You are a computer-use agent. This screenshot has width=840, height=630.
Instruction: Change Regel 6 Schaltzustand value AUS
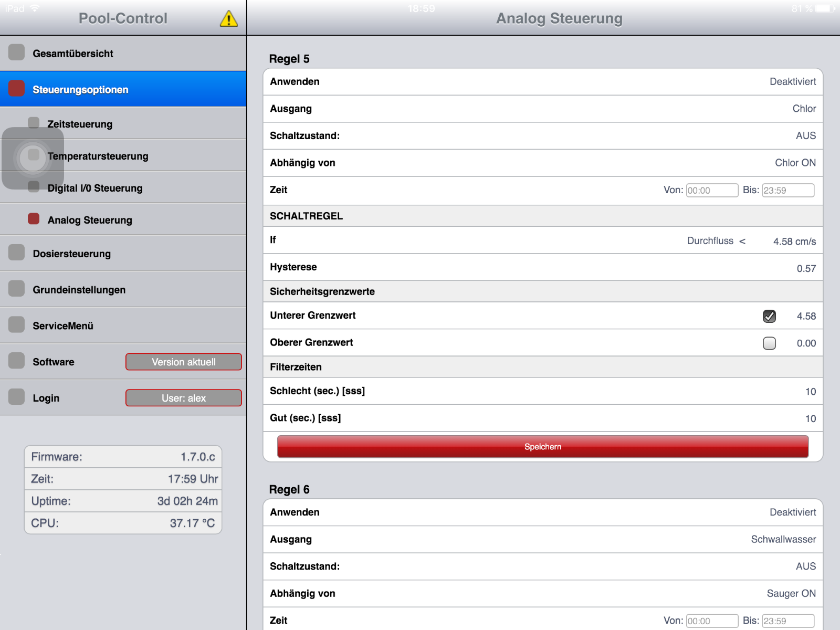(x=805, y=566)
